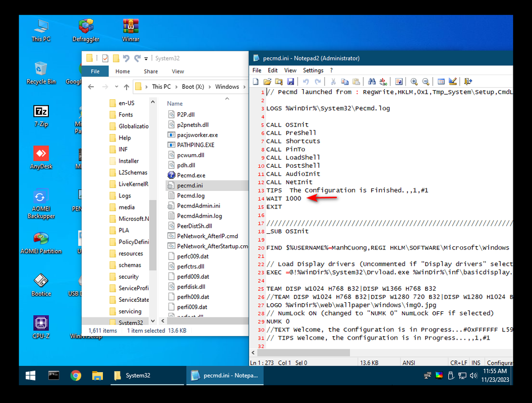Image resolution: width=532 pixels, height=403 pixels.
Task: Click the navigation pane scroll up arrow
Action: click(153, 102)
